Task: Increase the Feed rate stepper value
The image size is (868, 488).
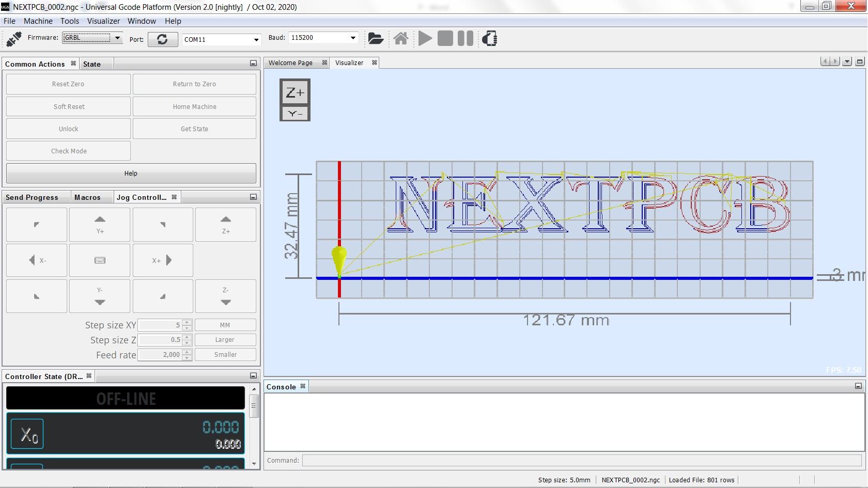Action: pos(187,352)
